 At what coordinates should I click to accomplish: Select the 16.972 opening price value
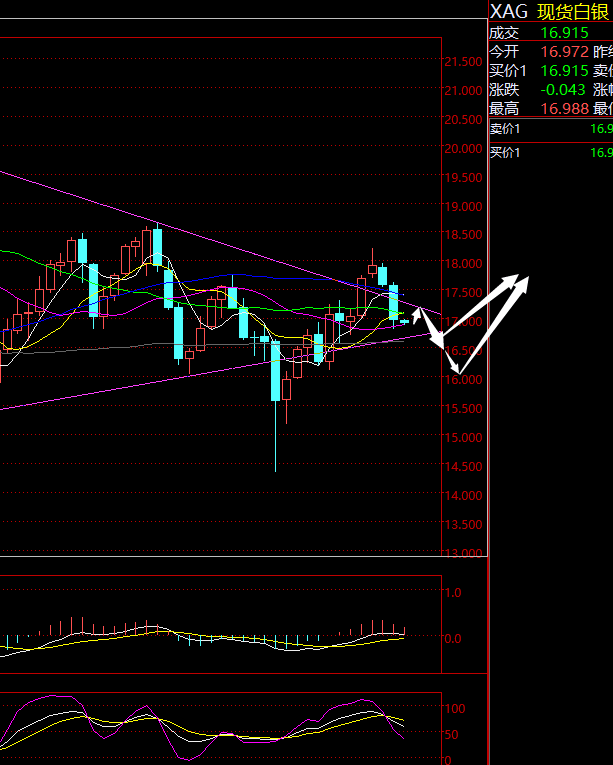click(x=564, y=52)
